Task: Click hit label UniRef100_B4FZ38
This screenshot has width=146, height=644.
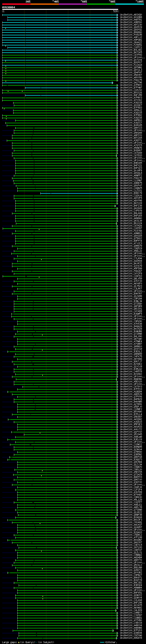Action: (131, 206)
